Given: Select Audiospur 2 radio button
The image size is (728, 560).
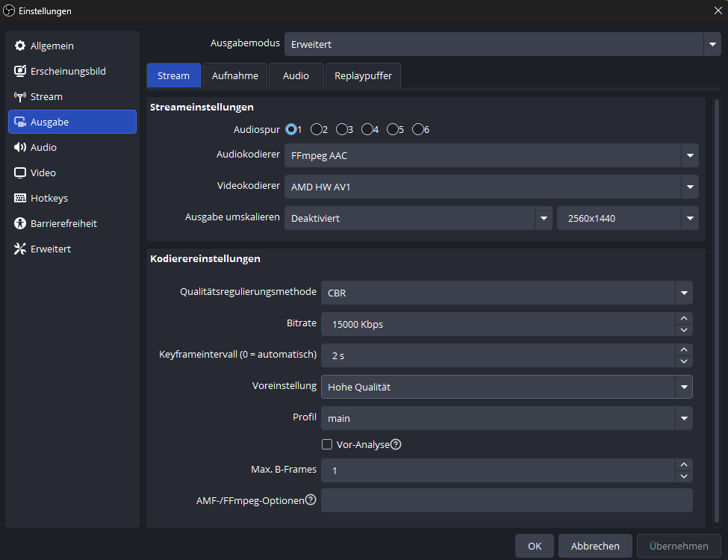Looking at the screenshot, I should coord(317,130).
